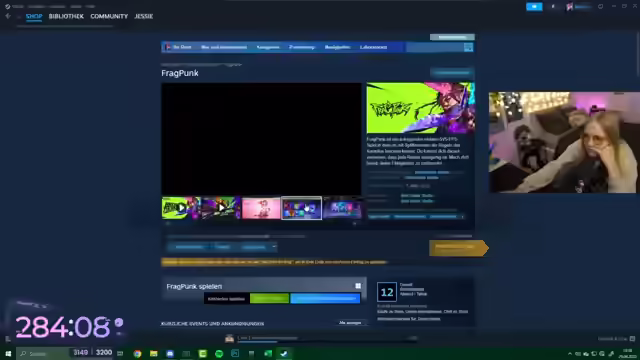This screenshot has height=360, width=640.
Task: Open the notifications bell icon
Action: [x=553, y=7]
